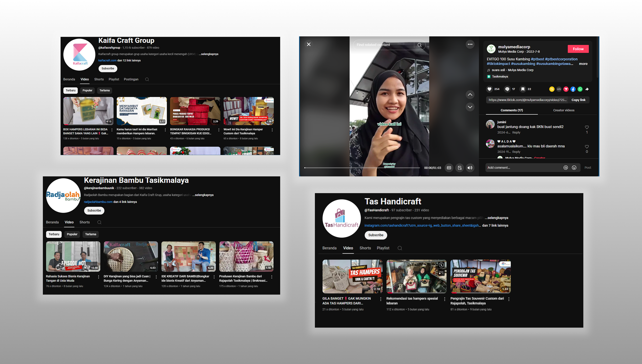Like ALDA's comment with heart
Image resolution: width=642 pixels, height=364 pixels.
(x=587, y=146)
